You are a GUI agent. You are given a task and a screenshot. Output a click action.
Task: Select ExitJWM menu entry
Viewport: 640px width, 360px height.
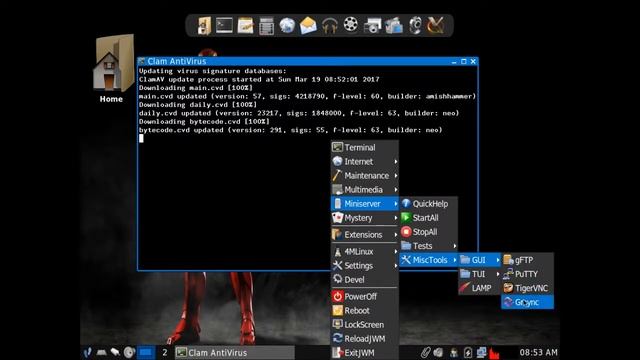[364, 353]
